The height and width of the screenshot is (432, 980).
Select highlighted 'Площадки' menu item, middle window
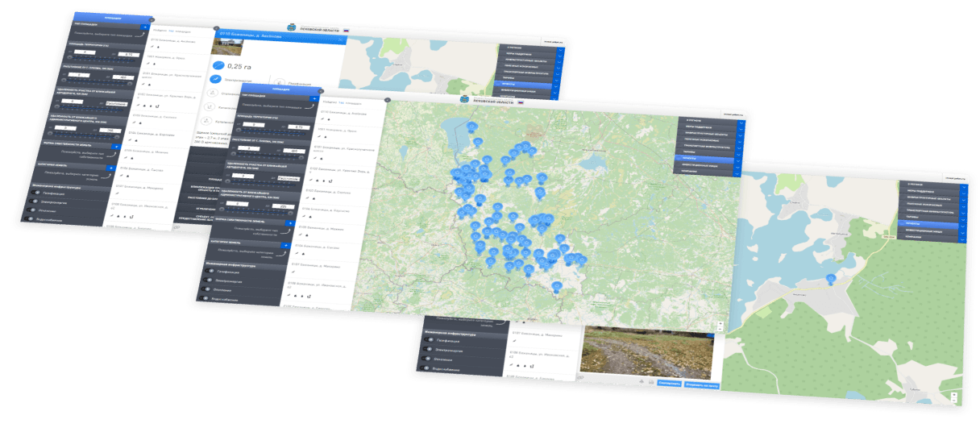(x=704, y=159)
